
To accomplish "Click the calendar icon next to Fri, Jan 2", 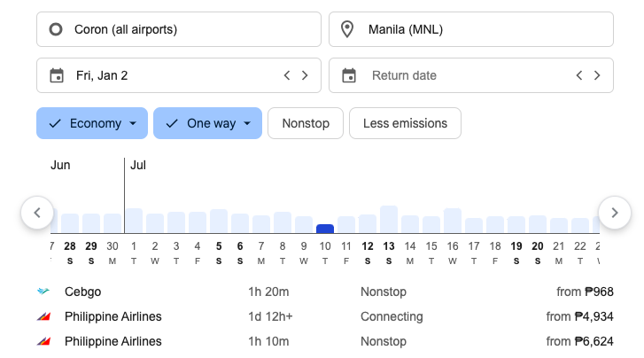I will 57,75.
